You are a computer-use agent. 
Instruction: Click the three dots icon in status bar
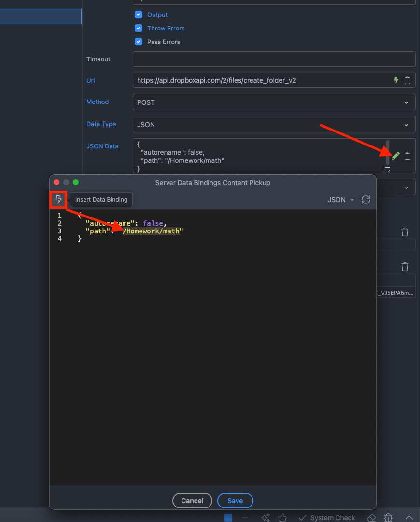click(x=245, y=517)
